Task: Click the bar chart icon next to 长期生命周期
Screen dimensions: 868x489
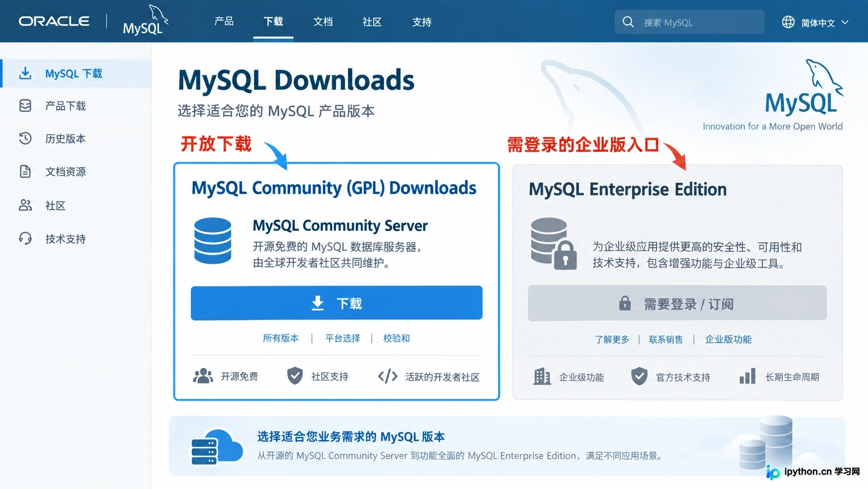Action: tap(748, 376)
